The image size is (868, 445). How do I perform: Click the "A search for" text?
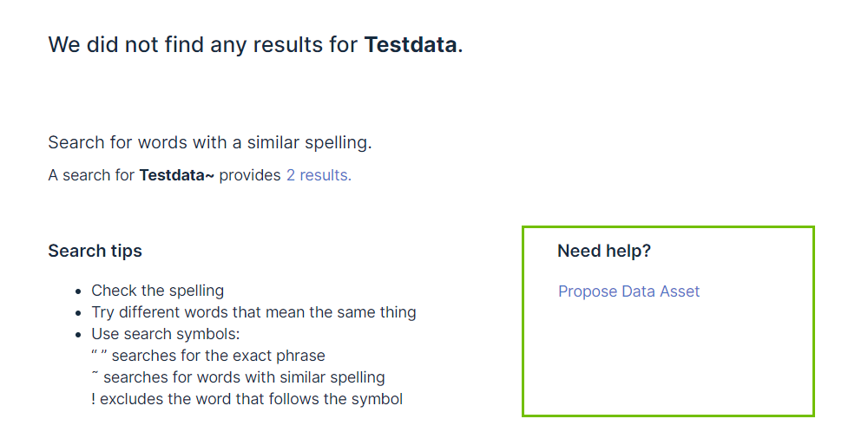click(92, 175)
